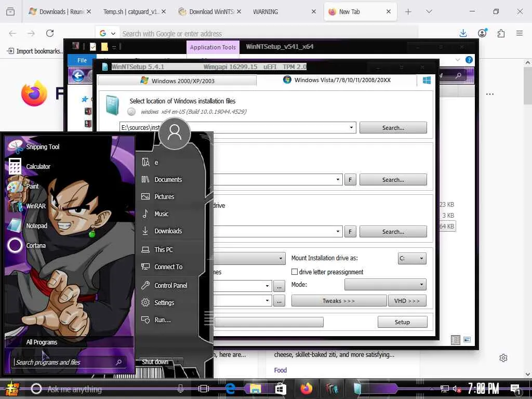Screen dimensions: 532x399
Task: Launch Microsoft Edge from the taskbar
Action: [x=230, y=389]
